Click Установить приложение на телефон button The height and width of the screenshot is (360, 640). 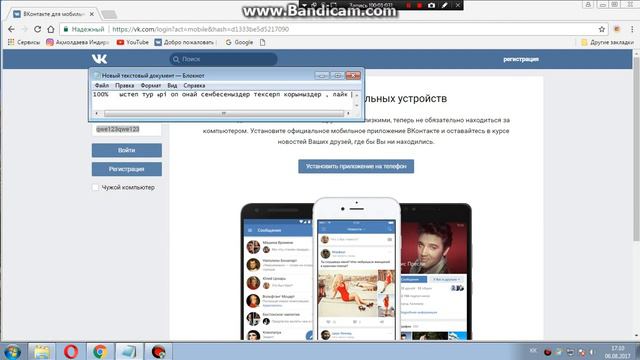point(356,166)
